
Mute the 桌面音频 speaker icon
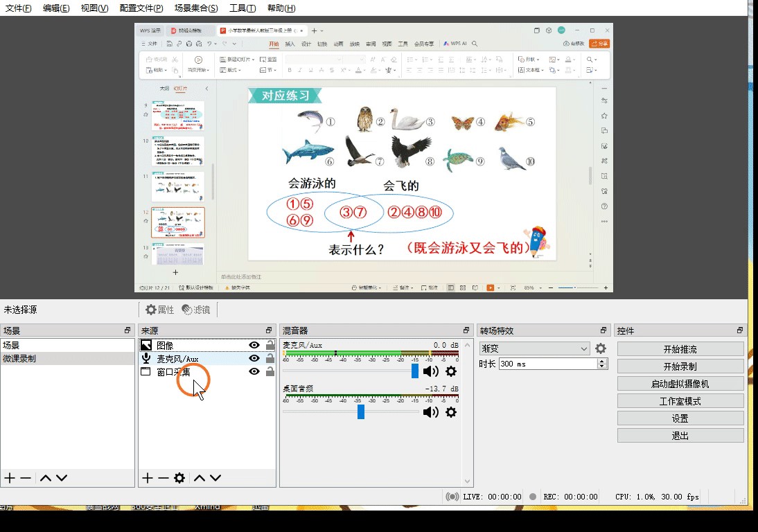pos(431,412)
